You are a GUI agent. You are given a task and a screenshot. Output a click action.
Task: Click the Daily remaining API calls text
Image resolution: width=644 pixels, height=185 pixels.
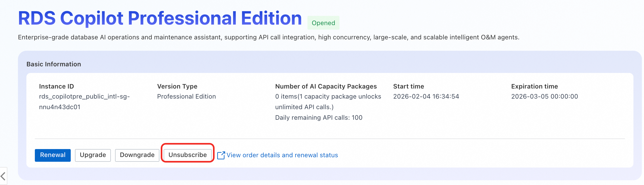point(319,118)
